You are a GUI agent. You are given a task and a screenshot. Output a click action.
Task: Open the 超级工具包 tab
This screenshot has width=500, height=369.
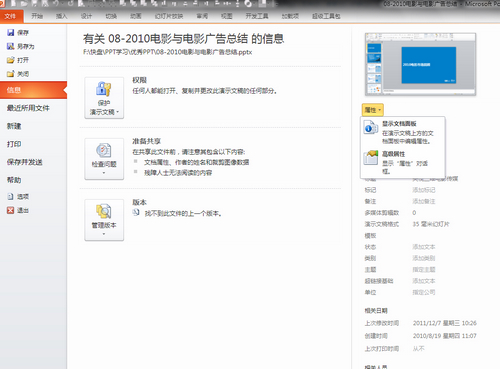pyautogui.click(x=326, y=16)
